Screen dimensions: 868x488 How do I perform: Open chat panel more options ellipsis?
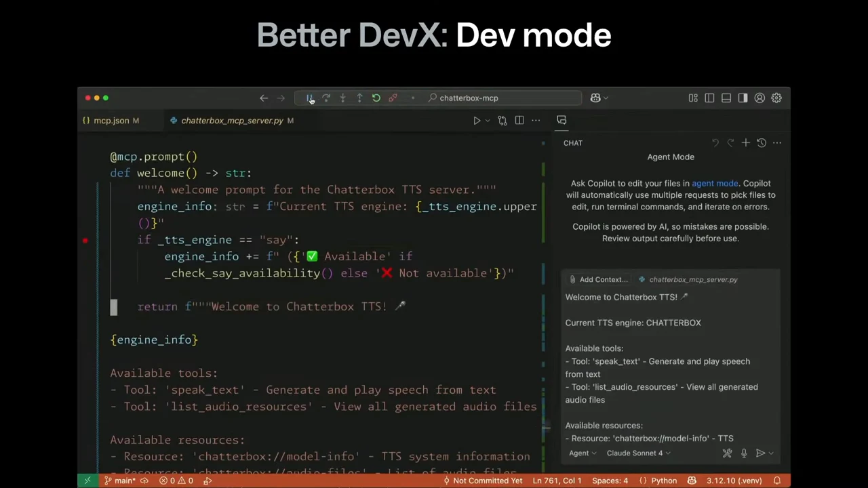click(x=777, y=143)
